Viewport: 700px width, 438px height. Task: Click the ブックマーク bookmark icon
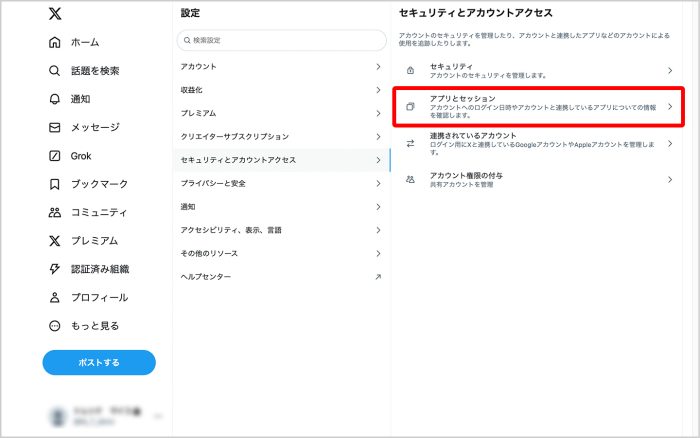pos(55,185)
